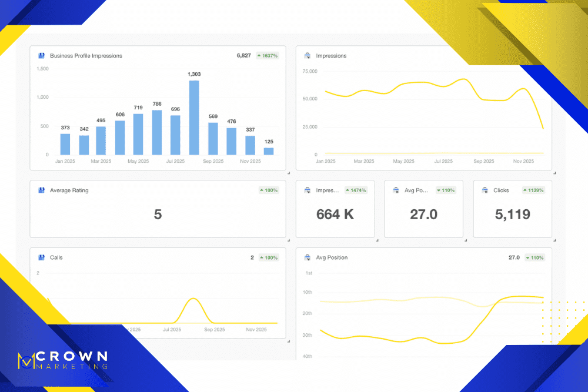Click the Search Console icon on the 664 K card
This screenshot has height=392, width=588.
308,190
